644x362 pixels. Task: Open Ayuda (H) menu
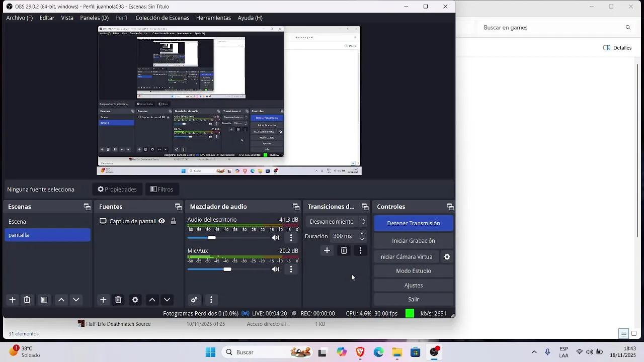250,18
